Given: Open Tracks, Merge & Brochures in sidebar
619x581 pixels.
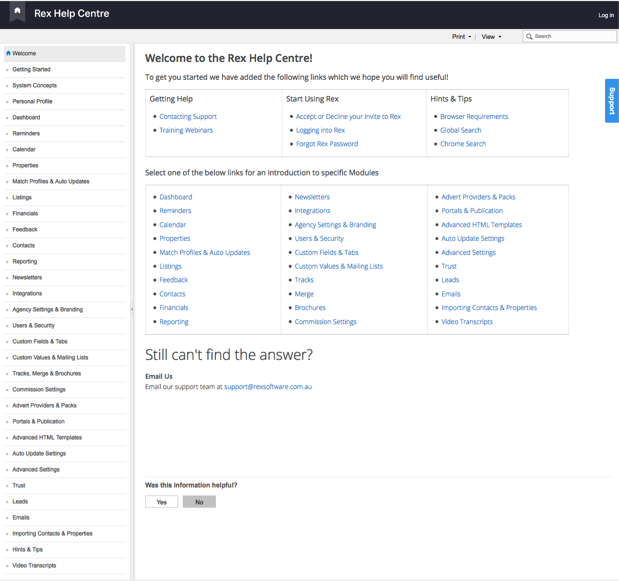Looking at the screenshot, I should coord(46,373).
